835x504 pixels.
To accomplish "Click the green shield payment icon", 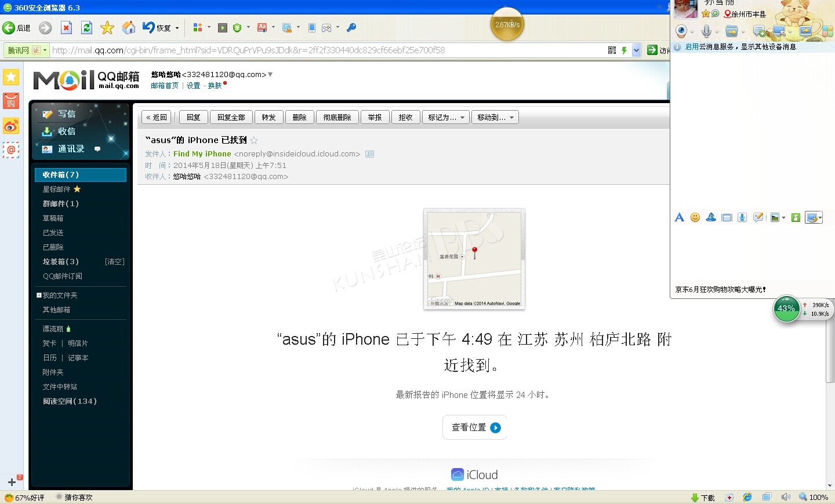I will point(237,28).
